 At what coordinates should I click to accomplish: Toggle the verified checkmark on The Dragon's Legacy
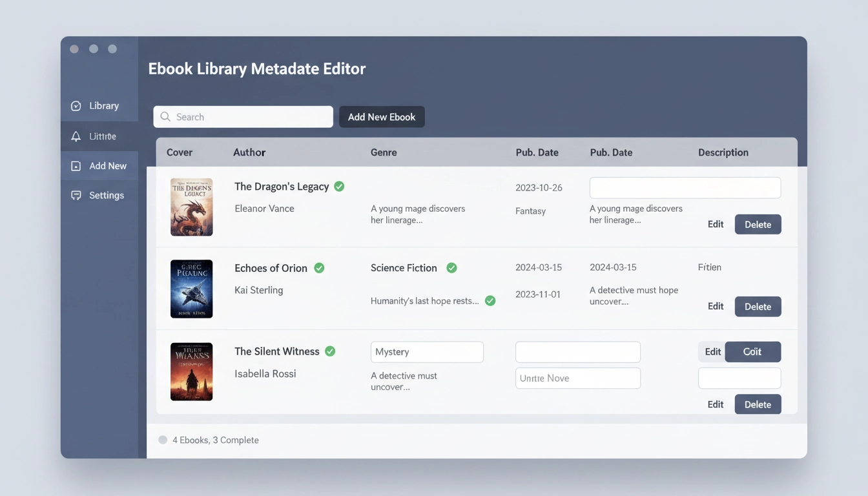(x=338, y=186)
